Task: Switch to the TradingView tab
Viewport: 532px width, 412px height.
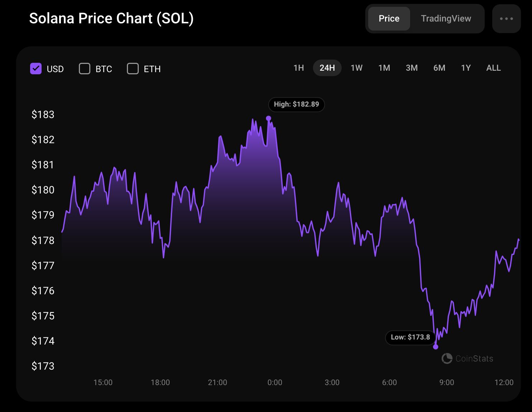Action: coord(446,19)
